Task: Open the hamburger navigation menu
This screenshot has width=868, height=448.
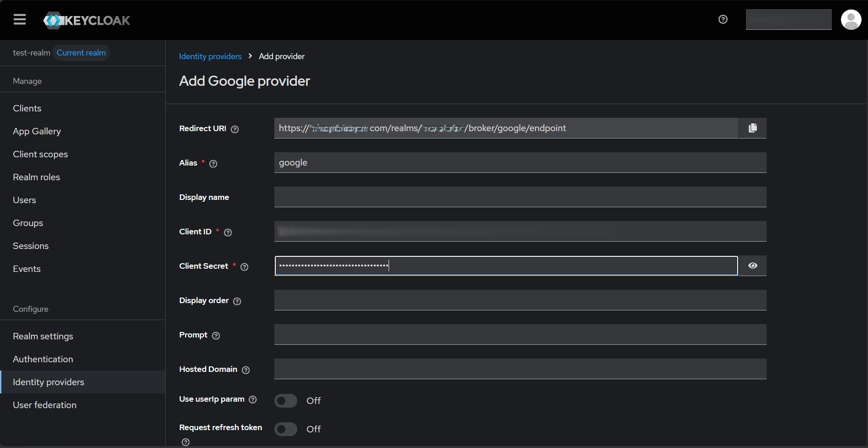Action: pyautogui.click(x=20, y=19)
